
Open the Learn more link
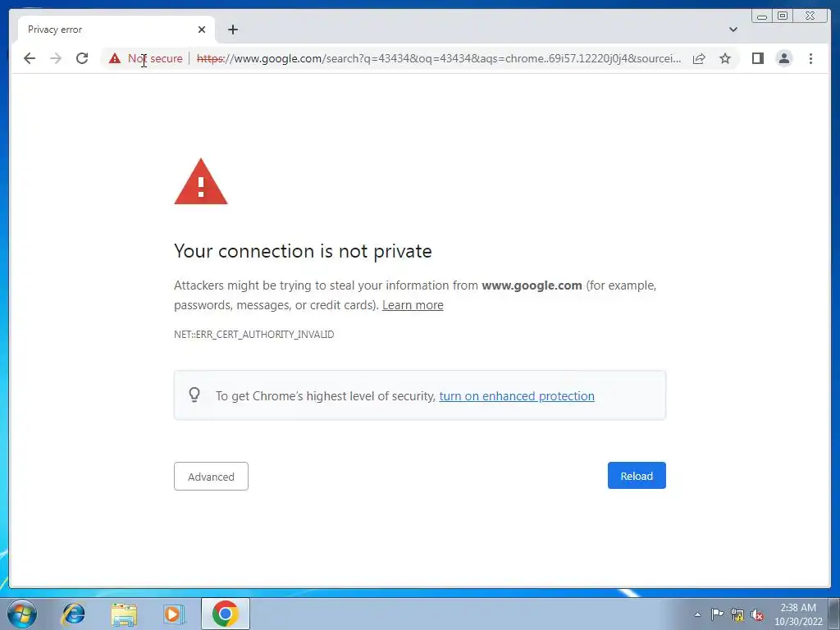tap(413, 305)
